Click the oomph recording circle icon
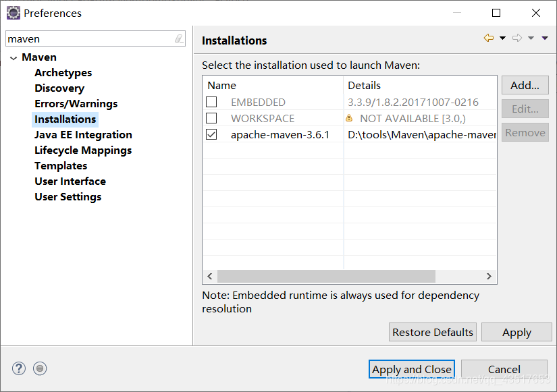The height and width of the screenshot is (392, 557). (40, 368)
